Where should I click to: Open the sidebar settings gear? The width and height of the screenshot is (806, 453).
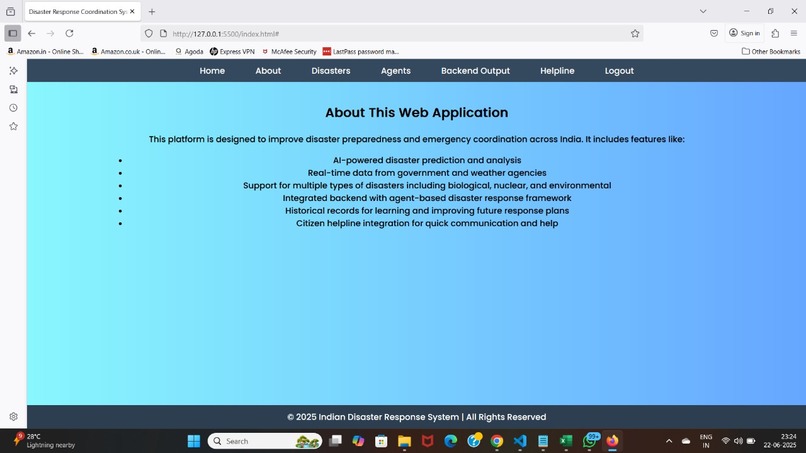click(x=13, y=416)
